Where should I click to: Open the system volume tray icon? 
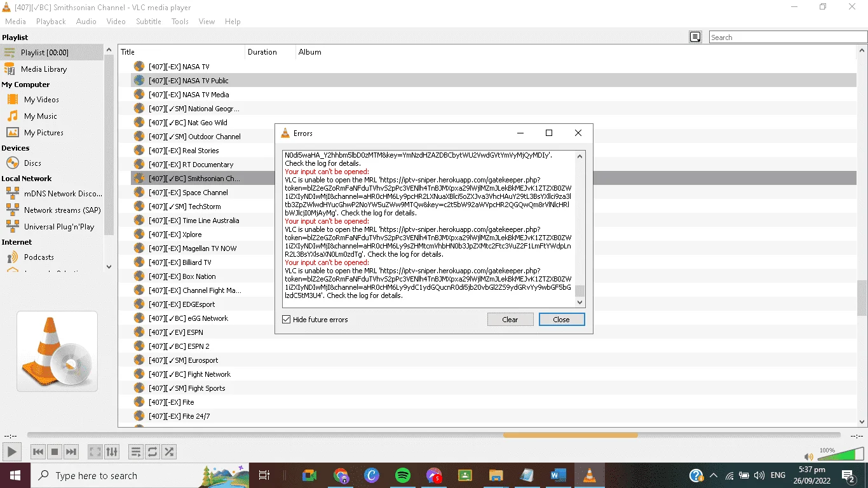coord(759,475)
